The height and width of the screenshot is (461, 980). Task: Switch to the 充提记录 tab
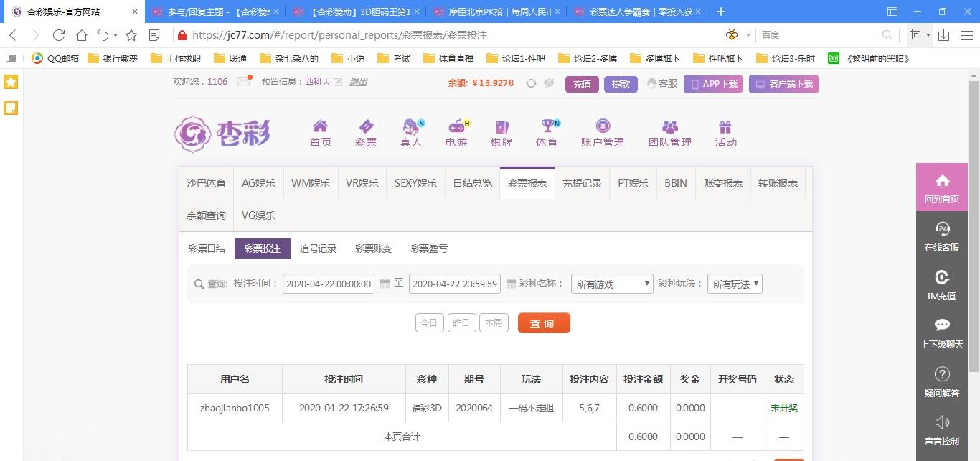[582, 183]
